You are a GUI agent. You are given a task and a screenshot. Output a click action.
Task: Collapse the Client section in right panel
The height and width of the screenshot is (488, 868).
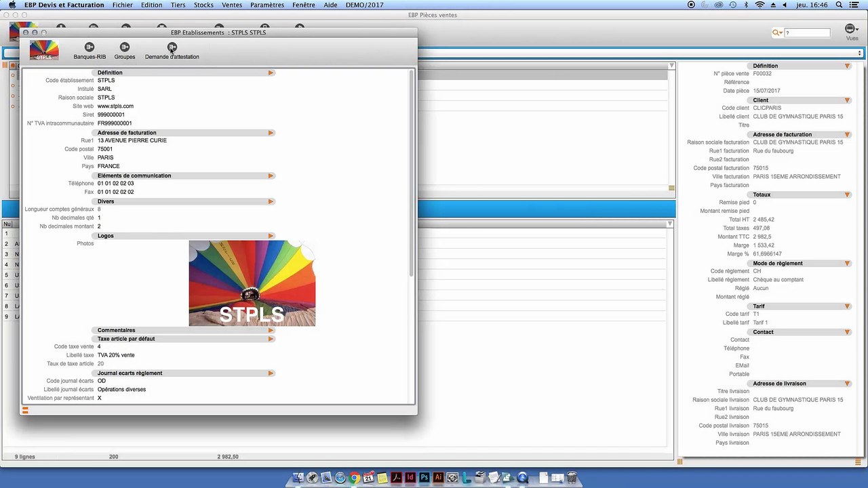point(847,100)
